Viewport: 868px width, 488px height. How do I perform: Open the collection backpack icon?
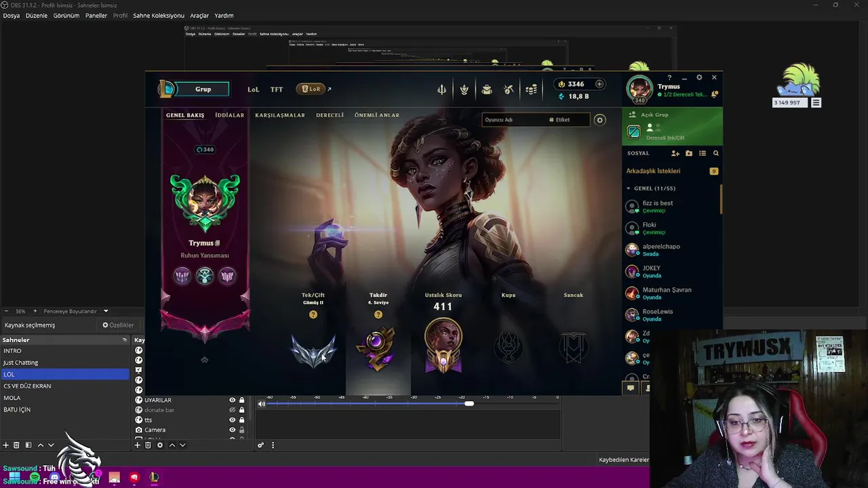487,89
